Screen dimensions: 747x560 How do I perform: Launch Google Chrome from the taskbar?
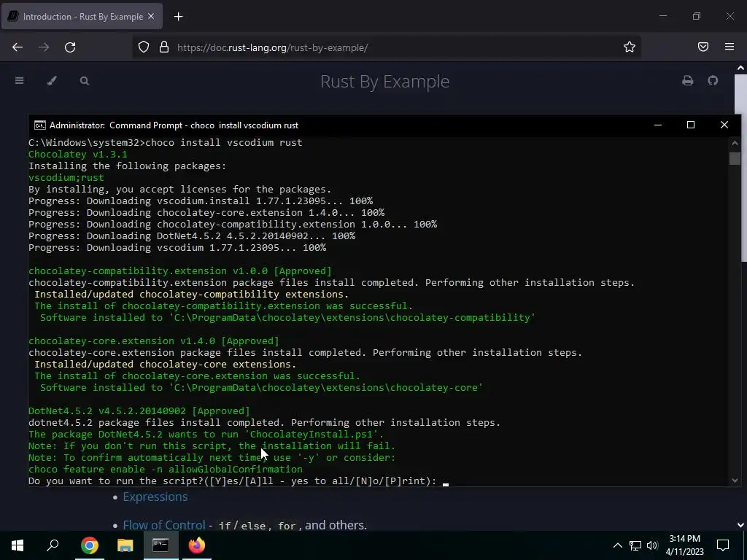[x=90, y=545]
